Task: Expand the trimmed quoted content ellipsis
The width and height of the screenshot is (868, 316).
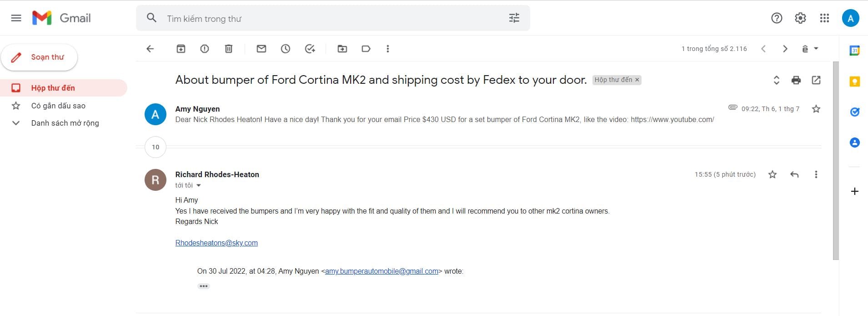Action: click(204, 286)
